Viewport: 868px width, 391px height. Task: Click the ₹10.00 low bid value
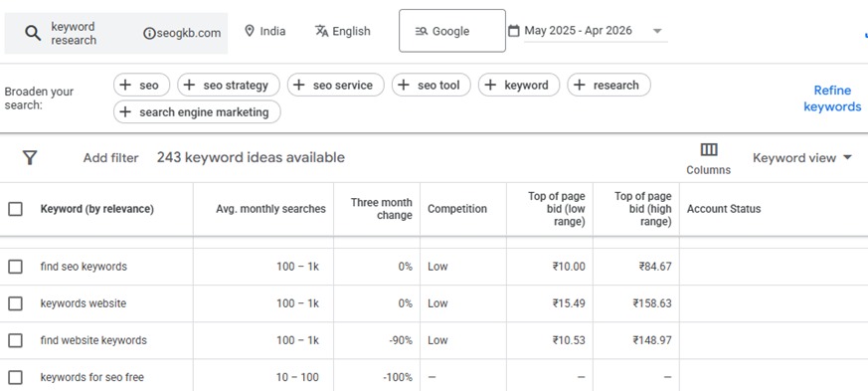(569, 267)
